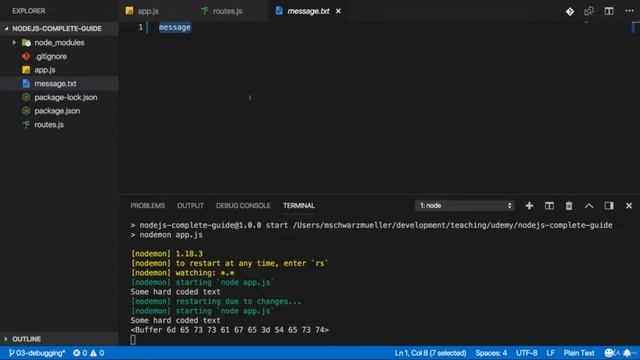
Task: Click the git source control diamond icon
Action: (570, 11)
